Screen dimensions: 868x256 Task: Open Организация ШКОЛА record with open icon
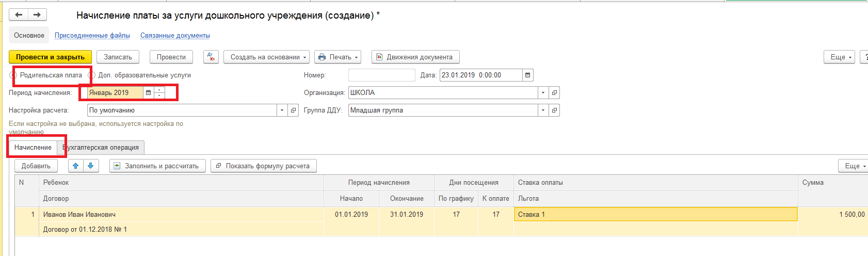click(554, 93)
